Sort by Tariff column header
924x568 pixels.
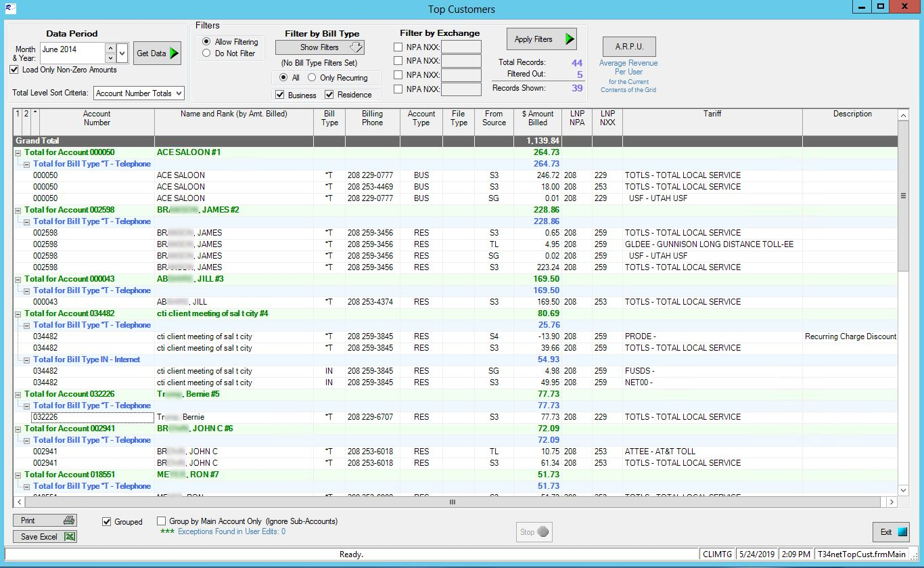pos(712,122)
